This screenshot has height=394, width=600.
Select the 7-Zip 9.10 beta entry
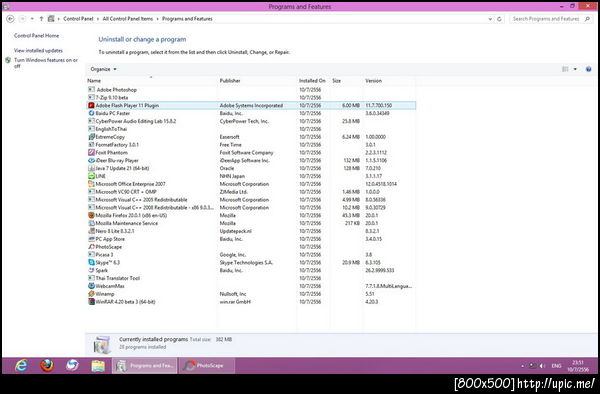coord(251,98)
